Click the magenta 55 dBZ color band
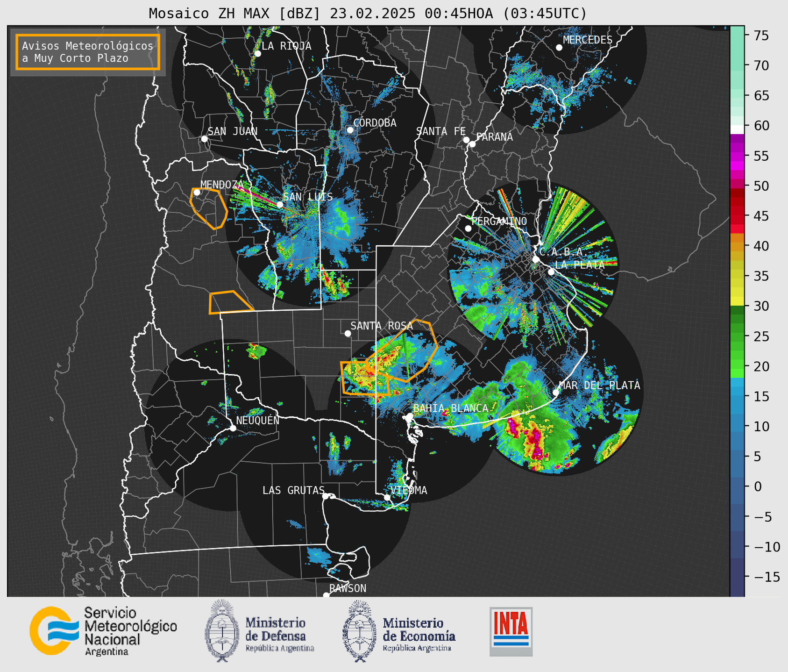788x672 pixels. [x=737, y=156]
